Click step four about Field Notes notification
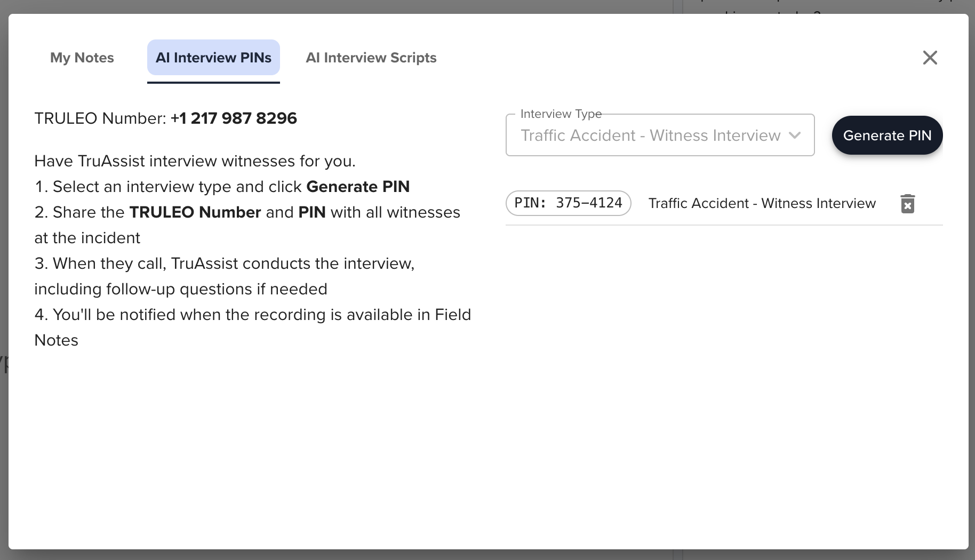This screenshot has width=975, height=560. click(x=253, y=327)
